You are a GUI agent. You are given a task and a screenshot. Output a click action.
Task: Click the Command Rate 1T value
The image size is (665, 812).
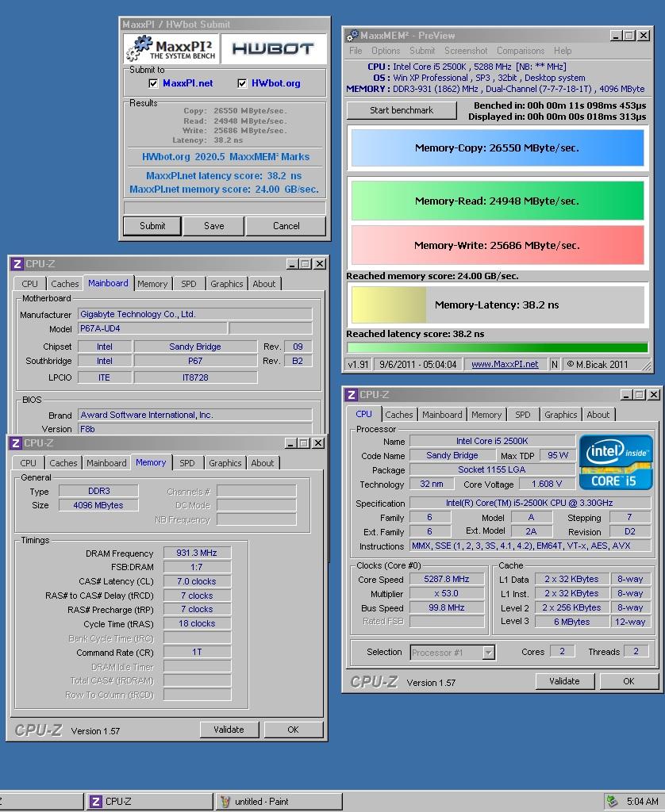click(197, 653)
